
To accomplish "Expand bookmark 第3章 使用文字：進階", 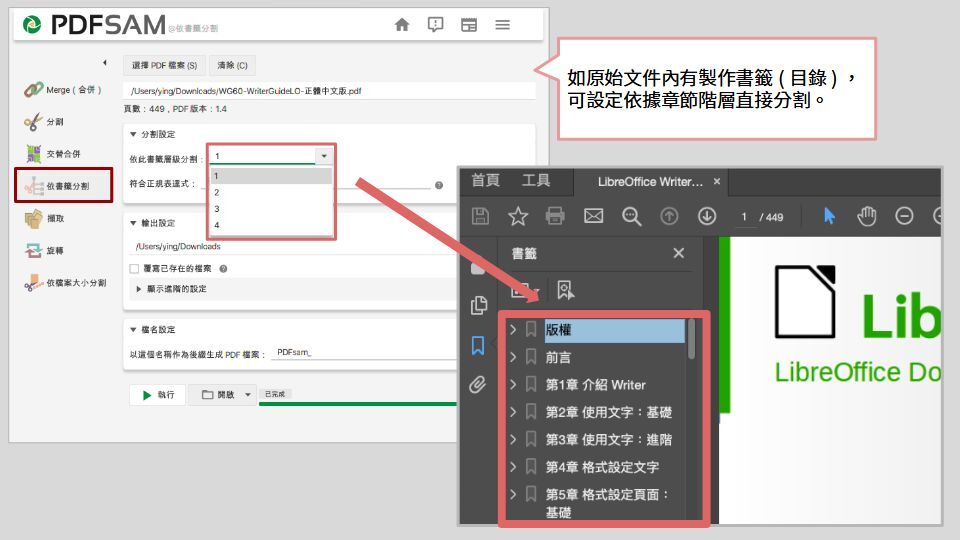I will click(x=514, y=440).
